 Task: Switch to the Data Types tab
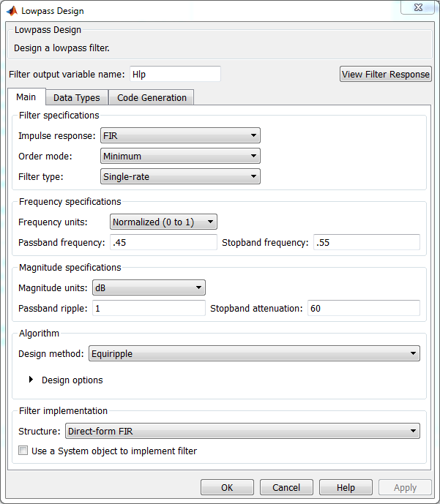click(77, 98)
